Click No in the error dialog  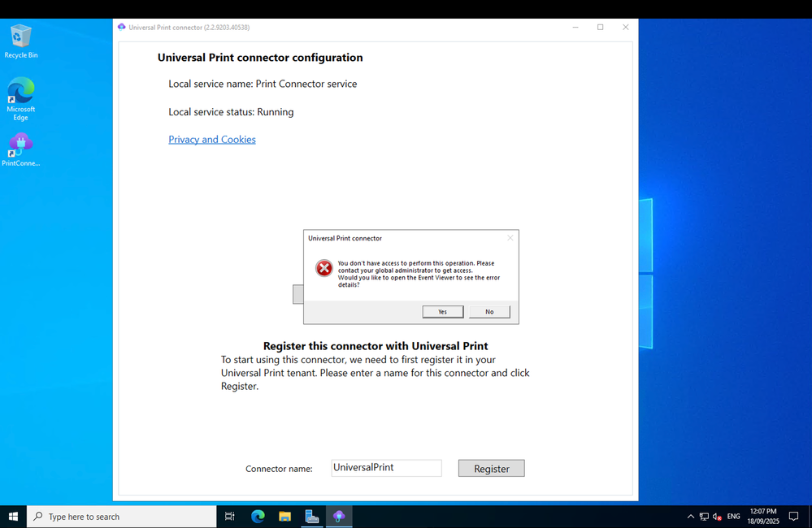coord(489,312)
